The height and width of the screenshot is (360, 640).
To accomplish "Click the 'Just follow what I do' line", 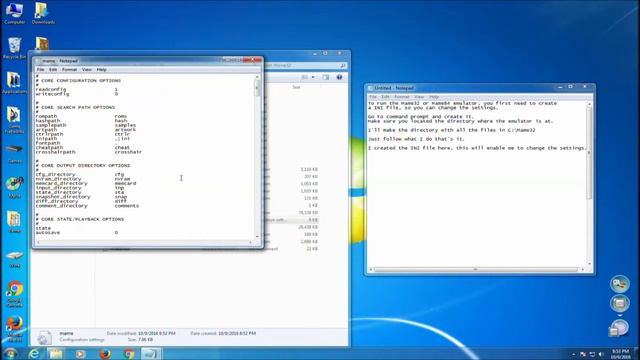I will [x=416, y=139].
